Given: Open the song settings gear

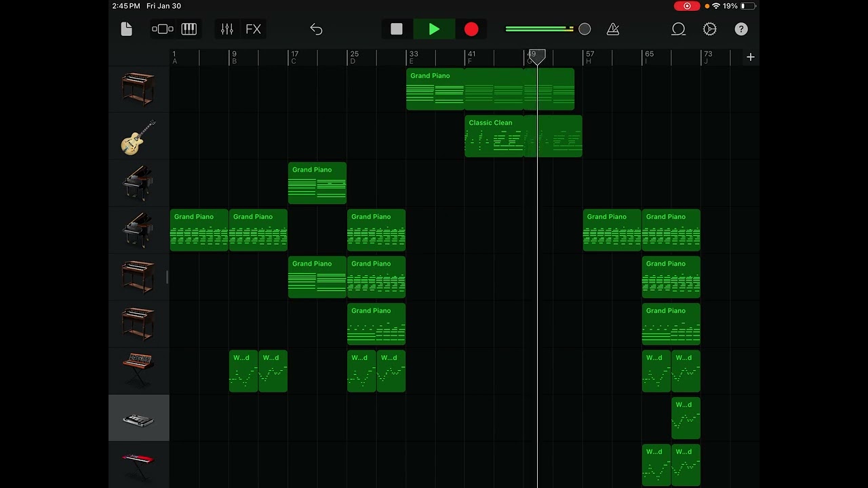Looking at the screenshot, I should point(710,29).
